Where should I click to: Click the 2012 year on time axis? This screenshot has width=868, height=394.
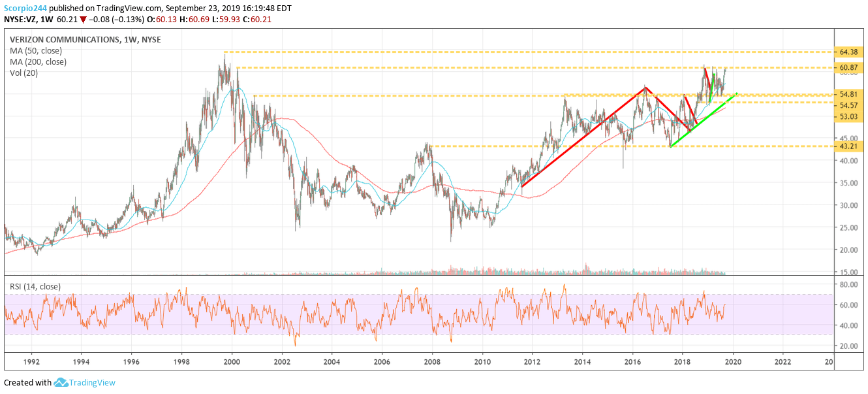533,361
